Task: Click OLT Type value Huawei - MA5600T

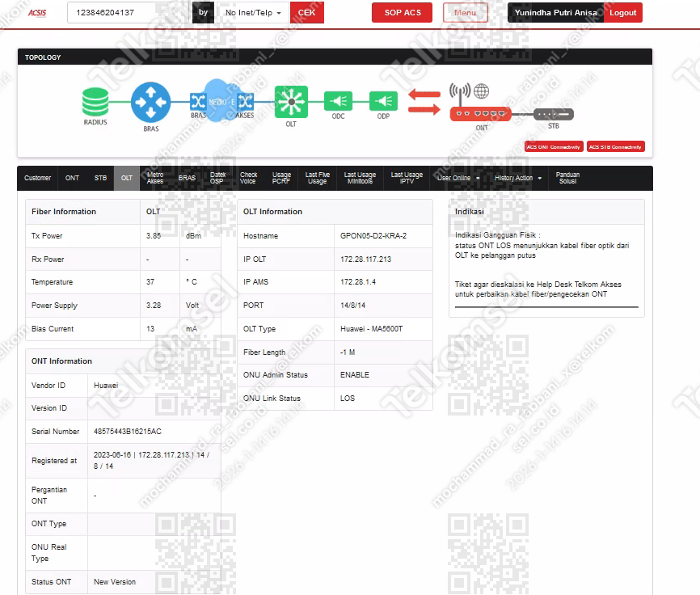Action: pyautogui.click(x=372, y=329)
